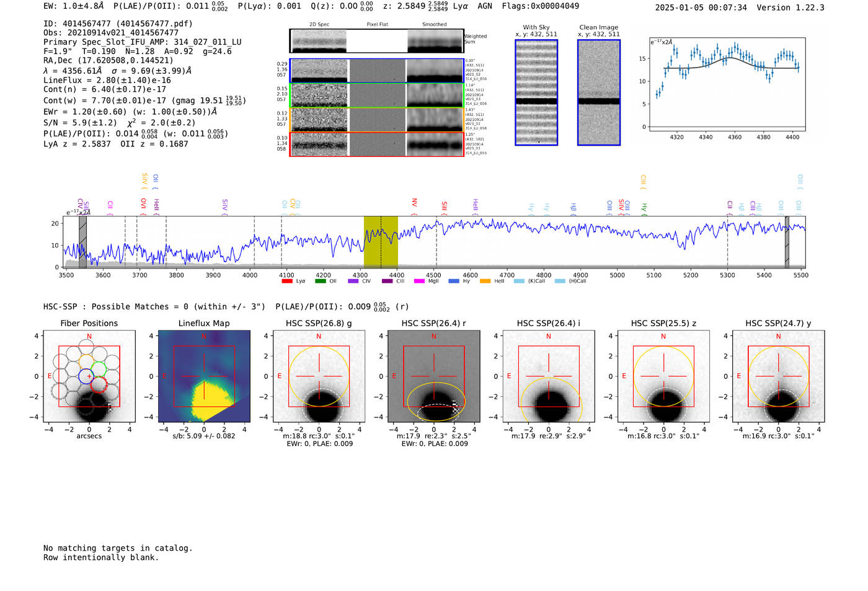This screenshot has width=868, height=591.
Task: Click the Smoothed column header
Action: coord(435,24)
